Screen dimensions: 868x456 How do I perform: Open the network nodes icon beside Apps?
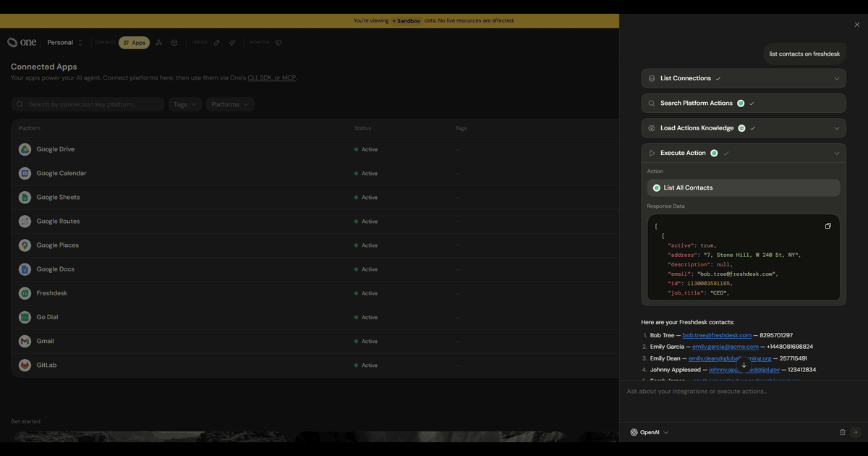159,43
